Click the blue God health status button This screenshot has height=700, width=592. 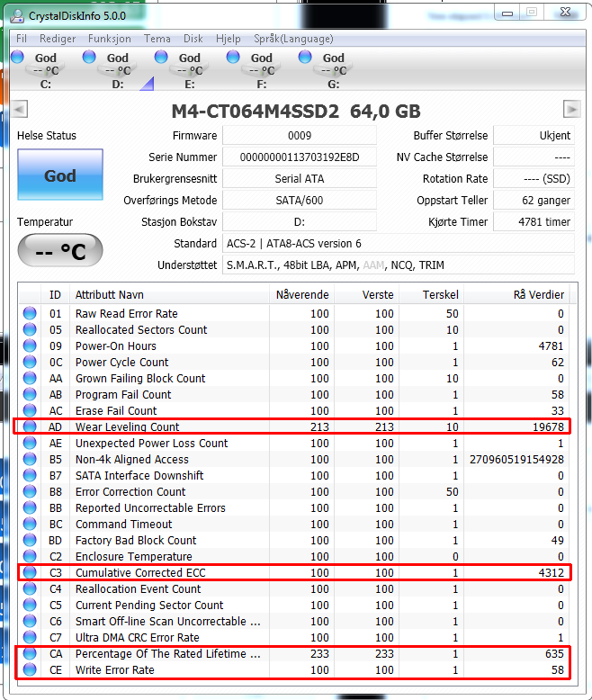[x=60, y=175]
